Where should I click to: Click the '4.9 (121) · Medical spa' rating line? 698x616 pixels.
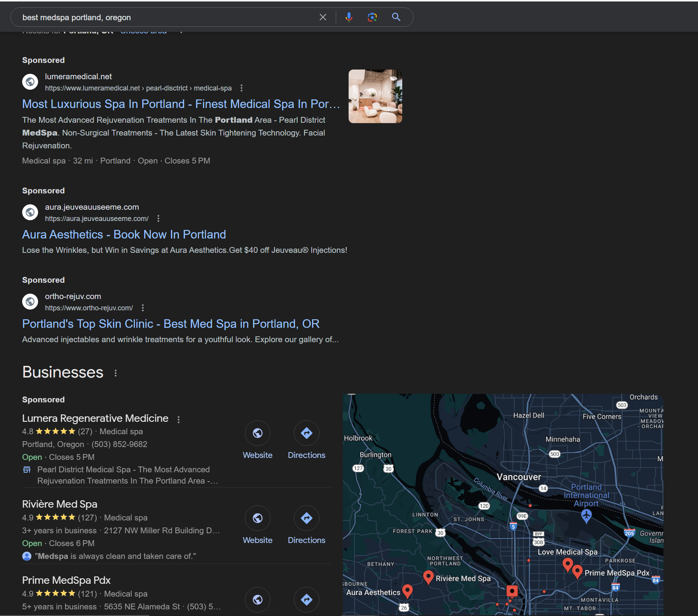(85, 594)
